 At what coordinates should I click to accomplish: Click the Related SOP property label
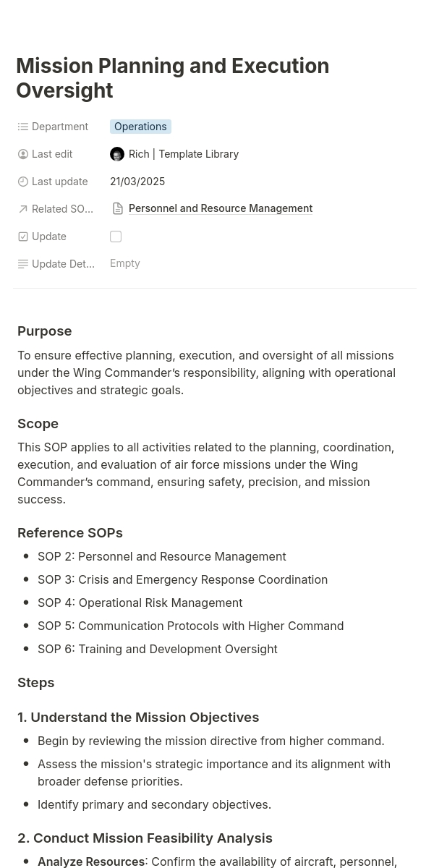point(62,209)
